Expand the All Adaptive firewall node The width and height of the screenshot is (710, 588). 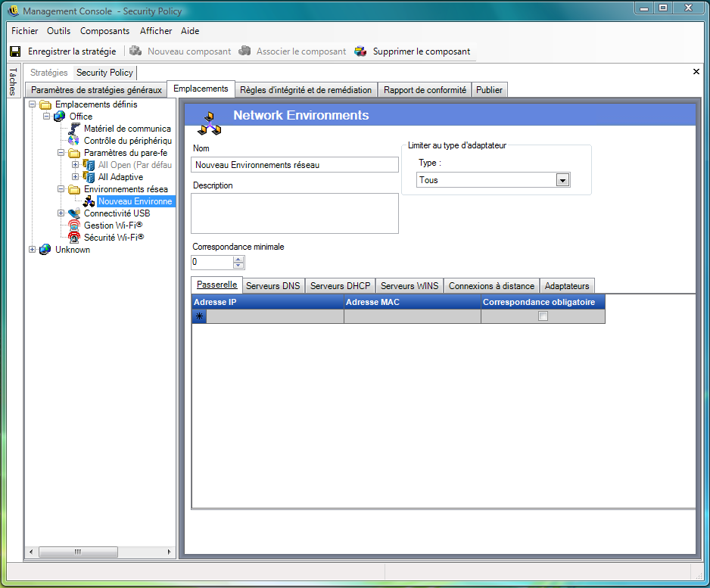[x=76, y=177]
